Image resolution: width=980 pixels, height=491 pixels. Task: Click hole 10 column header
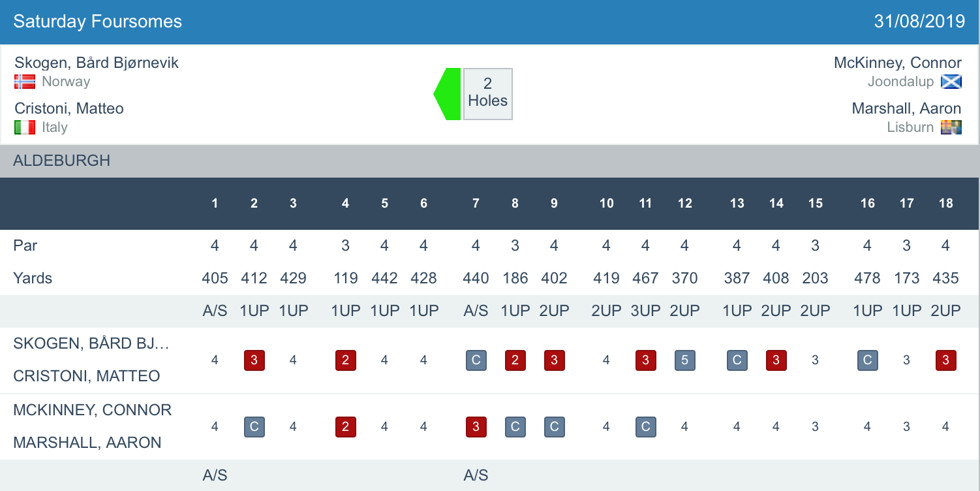coord(606,204)
